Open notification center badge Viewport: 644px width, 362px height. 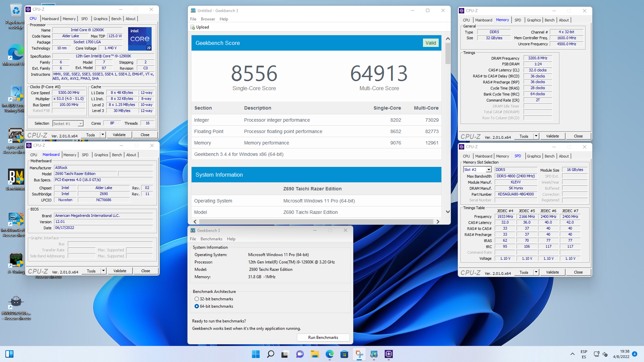pos(635,354)
